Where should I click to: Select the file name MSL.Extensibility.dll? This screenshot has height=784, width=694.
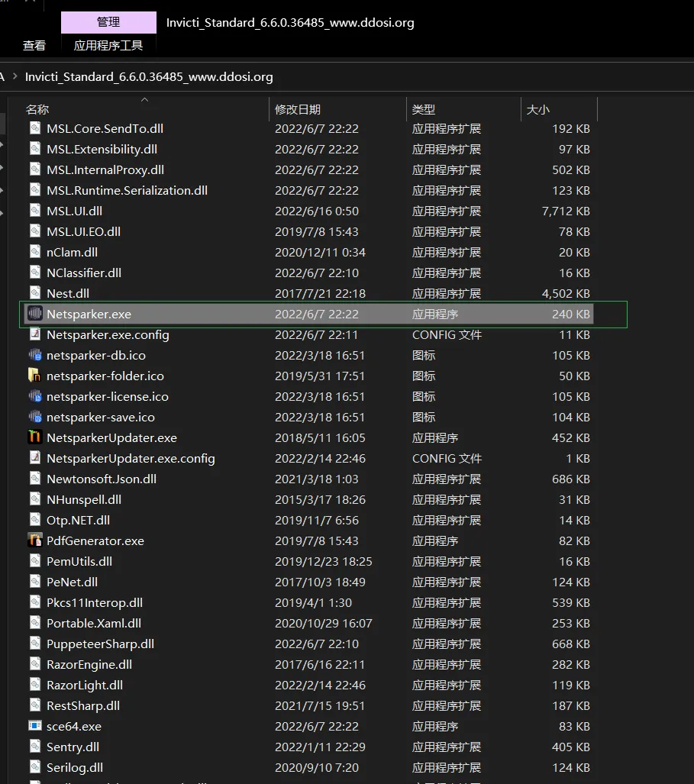(102, 149)
